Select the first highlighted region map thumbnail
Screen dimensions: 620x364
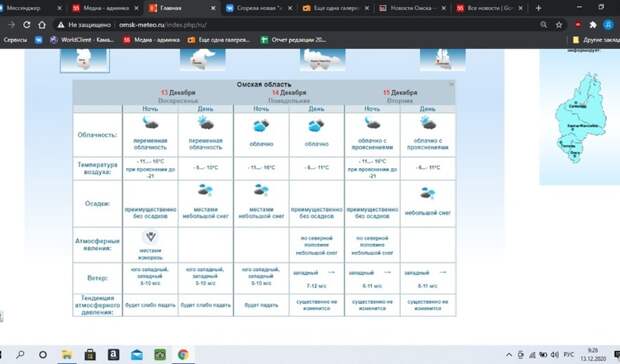tap(85, 60)
